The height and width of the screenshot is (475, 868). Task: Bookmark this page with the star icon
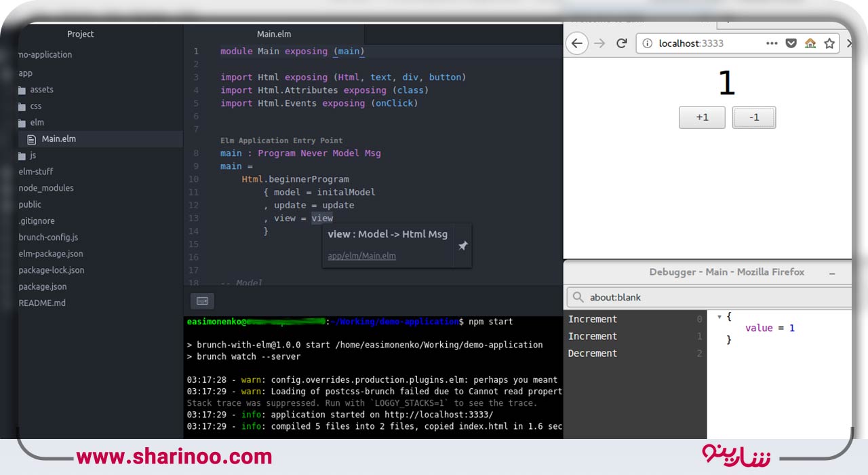[829, 43]
